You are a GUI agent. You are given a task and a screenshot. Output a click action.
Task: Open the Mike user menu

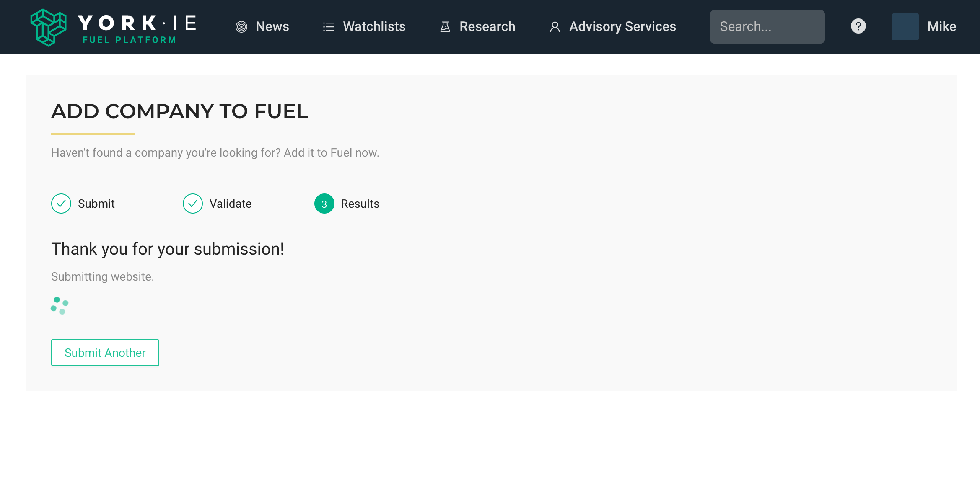click(x=941, y=26)
